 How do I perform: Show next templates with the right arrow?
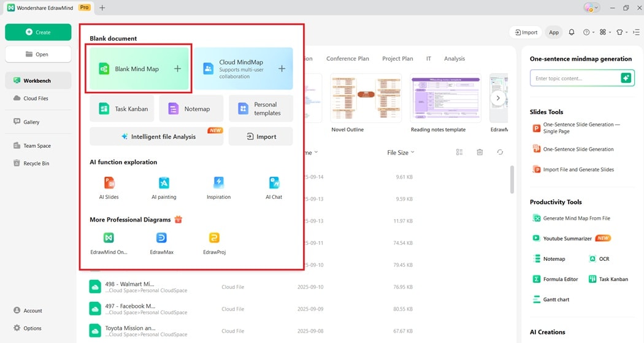click(x=498, y=98)
